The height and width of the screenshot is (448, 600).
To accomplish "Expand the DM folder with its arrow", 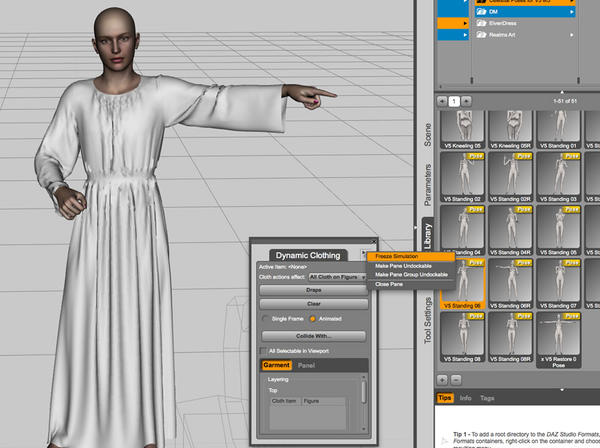I will (x=572, y=12).
